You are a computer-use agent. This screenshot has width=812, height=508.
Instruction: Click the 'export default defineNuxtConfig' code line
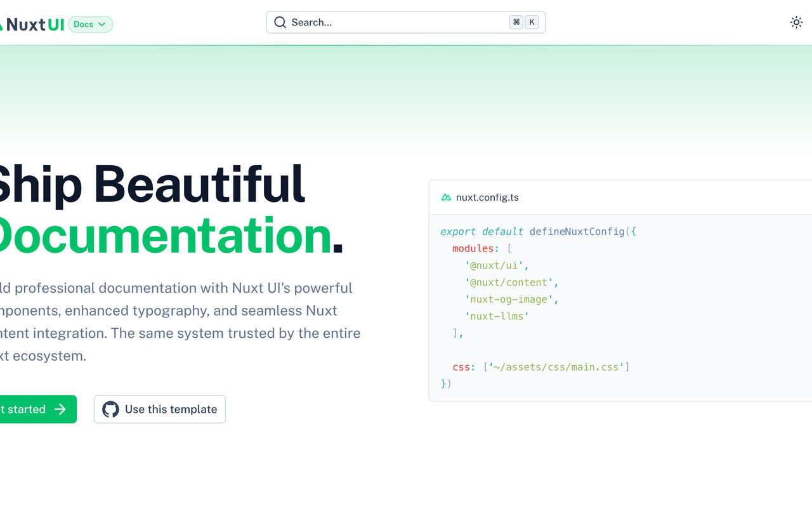[538, 231]
